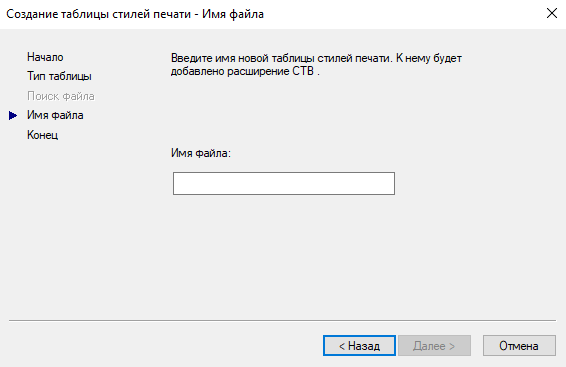Click the добавлено расширение СТВ text line
This screenshot has height=367, width=566.
pyautogui.click(x=245, y=71)
